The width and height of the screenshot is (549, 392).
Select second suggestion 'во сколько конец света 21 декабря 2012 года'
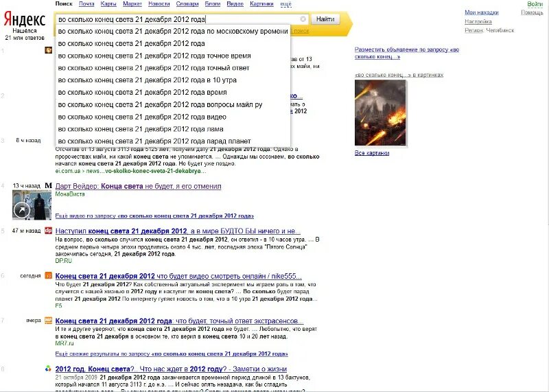(x=173, y=43)
